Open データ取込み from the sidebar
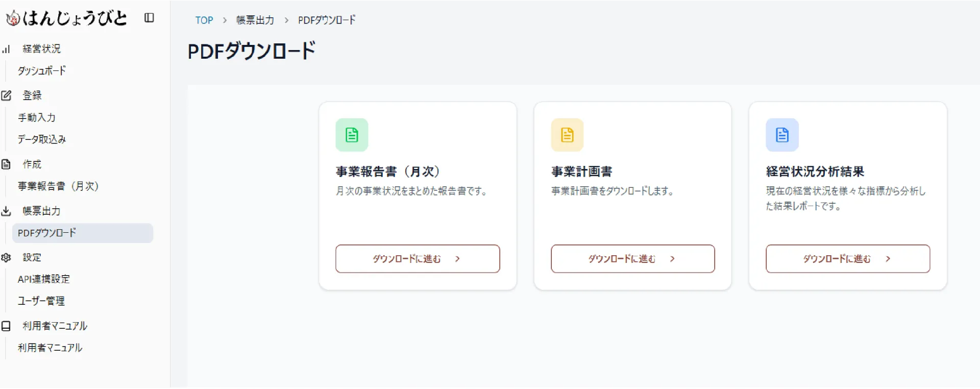Viewport: 980px width, 389px height. (x=41, y=139)
